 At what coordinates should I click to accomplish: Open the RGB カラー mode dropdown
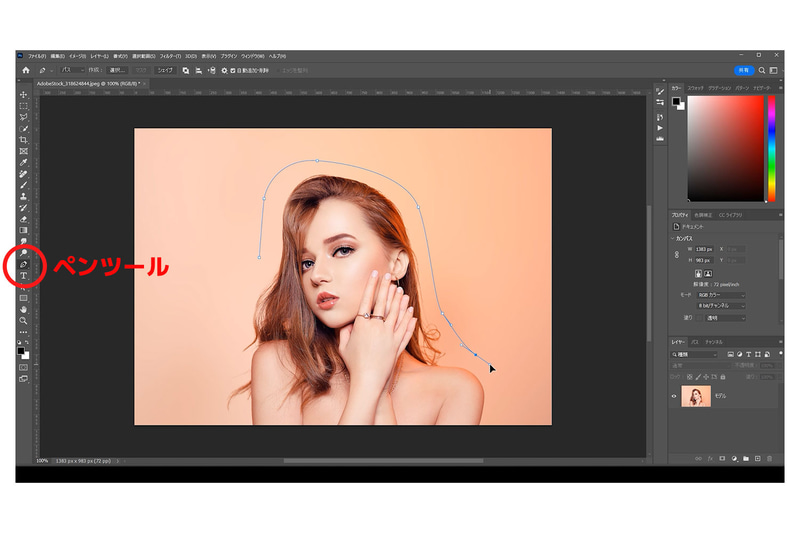721,295
